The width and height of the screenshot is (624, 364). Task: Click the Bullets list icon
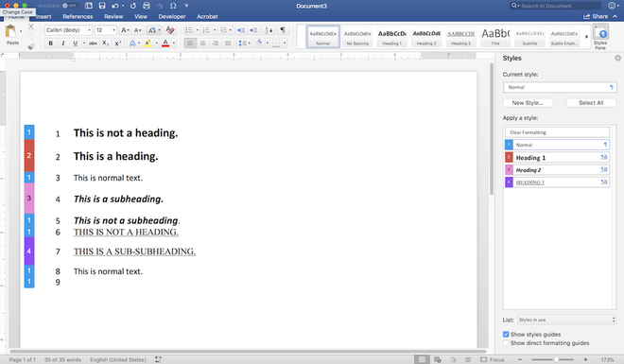tap(189, 30)
